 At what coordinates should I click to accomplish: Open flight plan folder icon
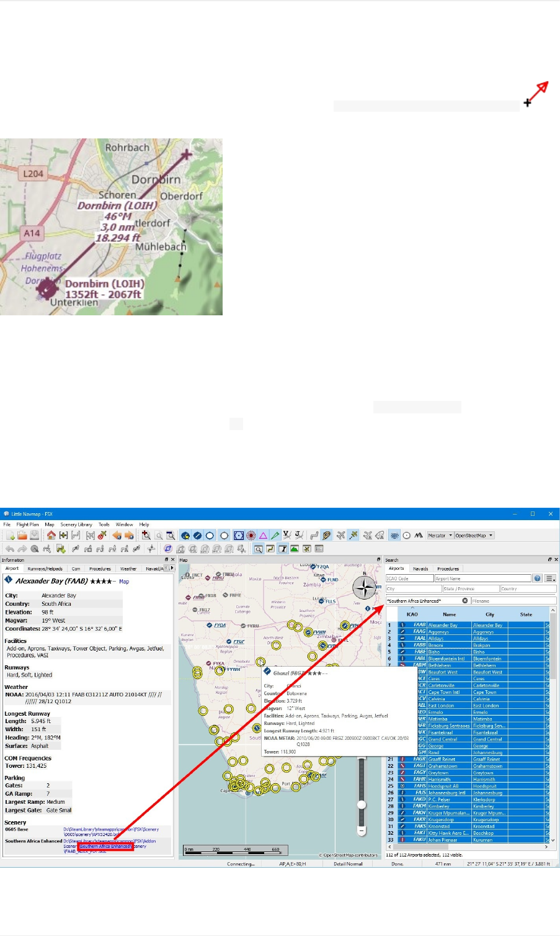[22, 535]
